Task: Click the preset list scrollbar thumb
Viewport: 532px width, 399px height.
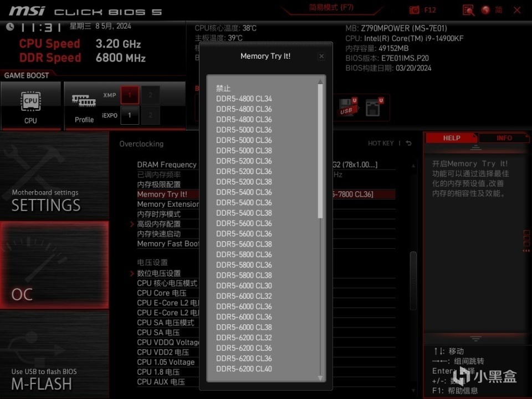Action: point(320,151)
